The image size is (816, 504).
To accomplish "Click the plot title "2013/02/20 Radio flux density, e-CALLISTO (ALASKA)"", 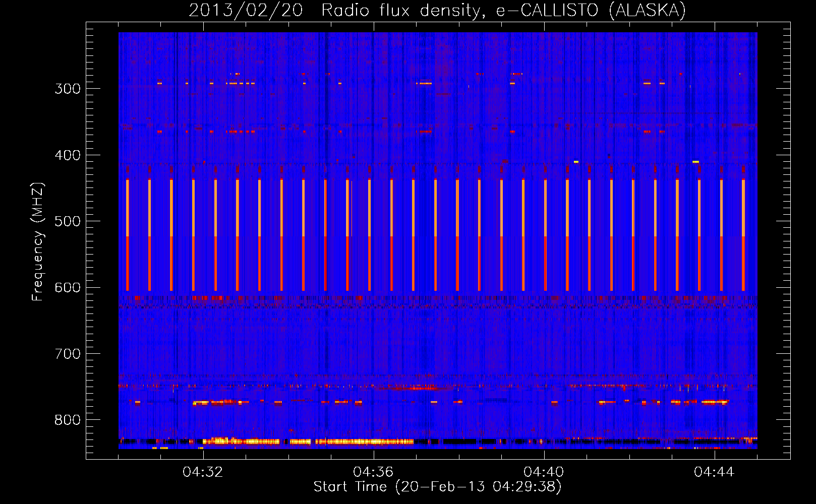I will [437, 11].
